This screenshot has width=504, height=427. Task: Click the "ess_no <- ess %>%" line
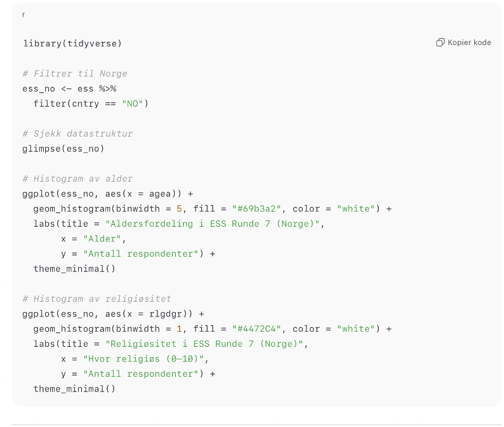click(x=69, y=88)
